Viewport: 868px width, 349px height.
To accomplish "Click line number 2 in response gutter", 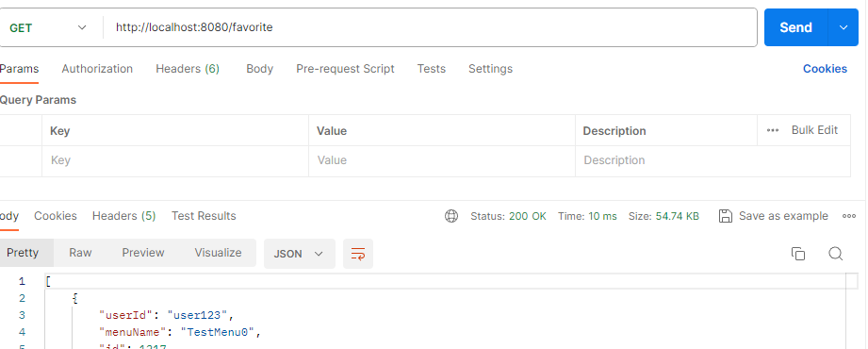I will 22,299.
